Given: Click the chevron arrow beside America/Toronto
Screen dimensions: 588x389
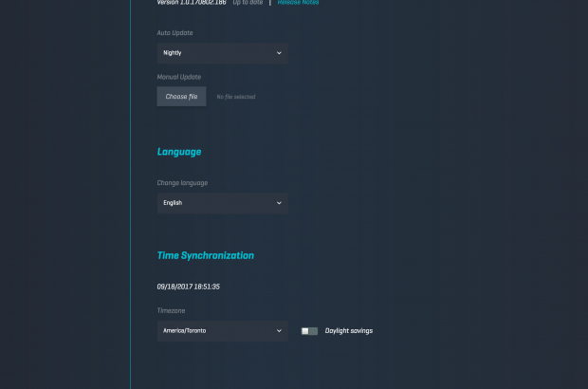Looking at the screenshot, I should pyautogui.click(x=279, y=331).
